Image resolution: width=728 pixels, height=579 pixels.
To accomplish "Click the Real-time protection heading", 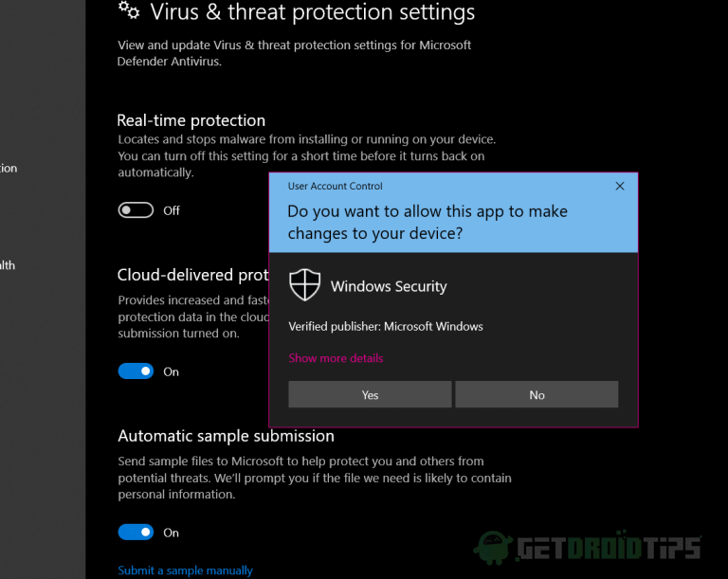I will [x=191, y=120].
